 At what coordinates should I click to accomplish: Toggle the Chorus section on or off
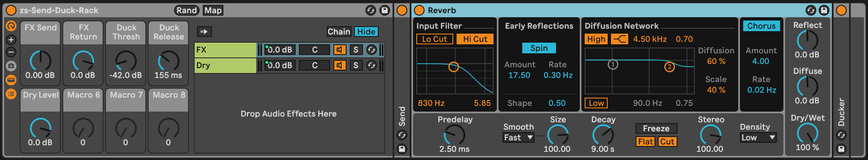[x=761, y=26]
